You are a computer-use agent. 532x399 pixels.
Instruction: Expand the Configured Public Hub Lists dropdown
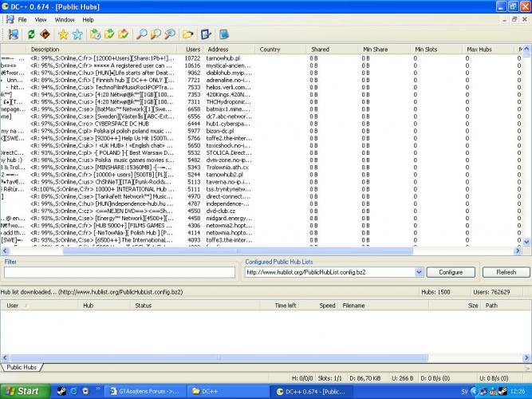[x=419, y=272]
